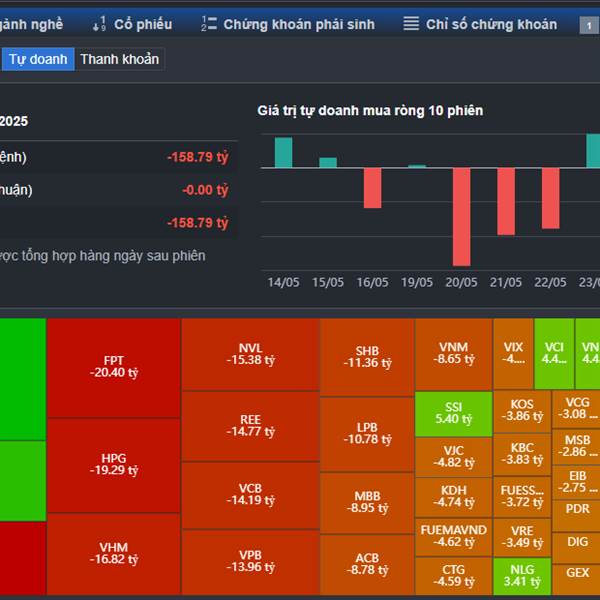Screen dimensions: 600x600
Task: Click the 19/05 date label
Action: [x=417, y=282]
